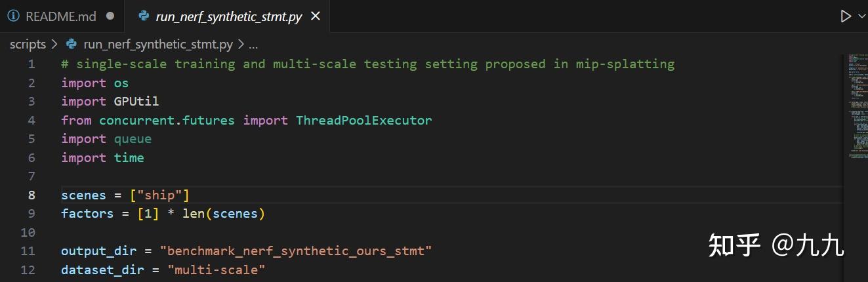Click the scripts folder in the breadcrumb
Image resolution: width=868 pixels, height=282 pixels.
28,45
